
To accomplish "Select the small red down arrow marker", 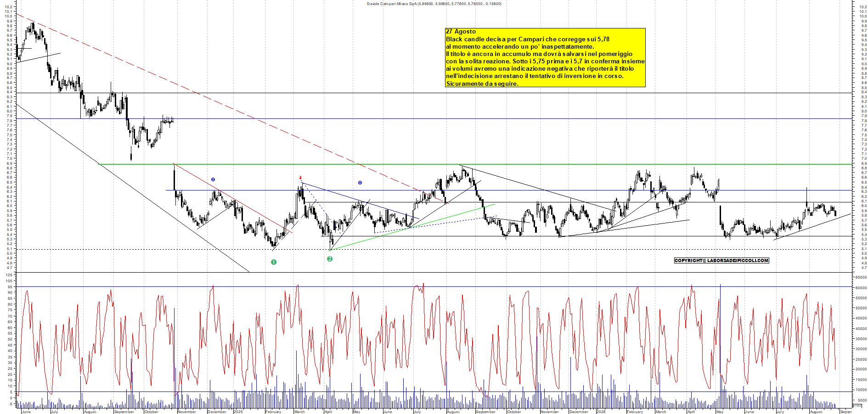I will tap(300, 178).
